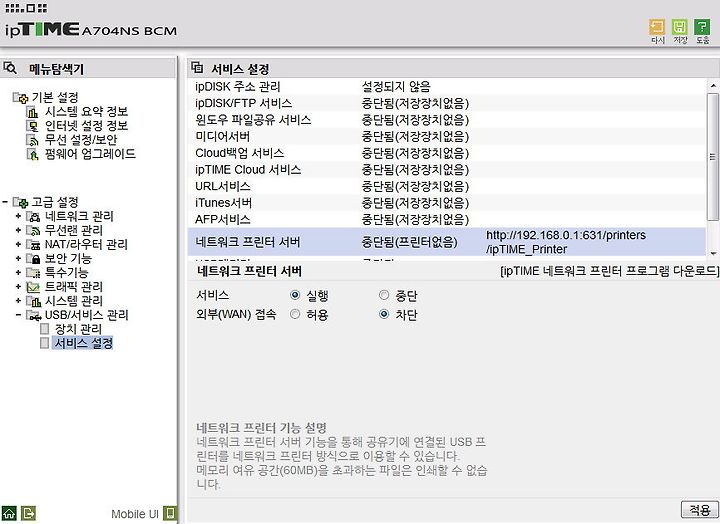Click the service list scrollbar thumb
720x524 pixels.
click(713, 156)
